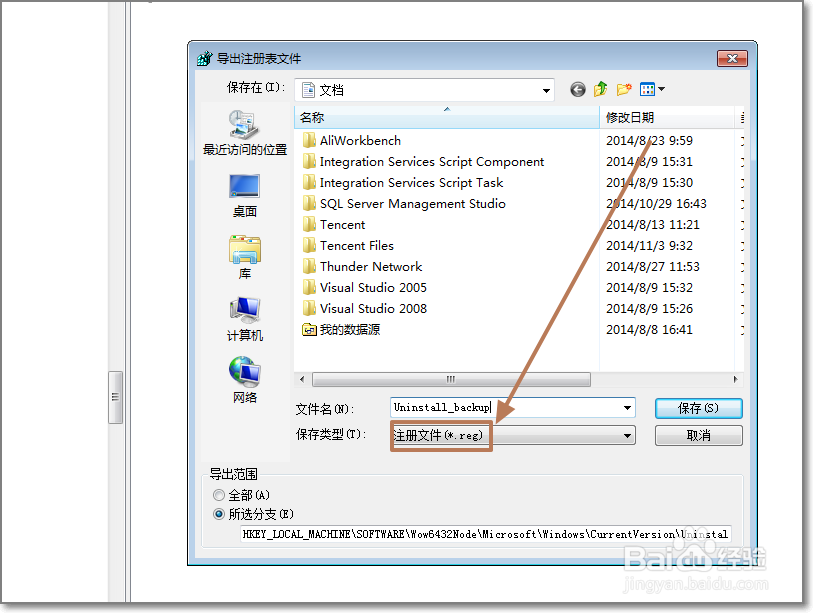Viewport: 813px width, 613px height.
Task: Click date 2014/8/9 15:32
Action: 649,287
